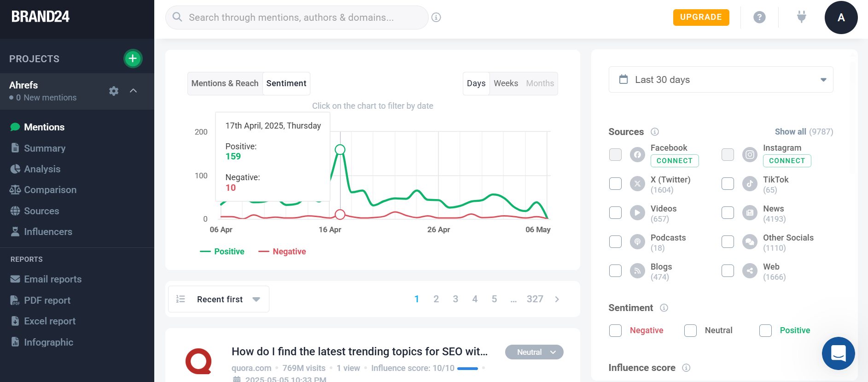868x382 pixels.
Task: Open the help question mark icon
Action: point(759,18)
